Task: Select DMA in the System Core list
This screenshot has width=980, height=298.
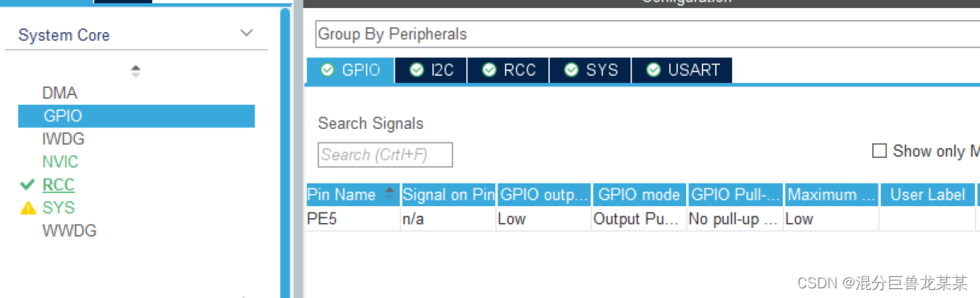Action: tap(60, 93)
